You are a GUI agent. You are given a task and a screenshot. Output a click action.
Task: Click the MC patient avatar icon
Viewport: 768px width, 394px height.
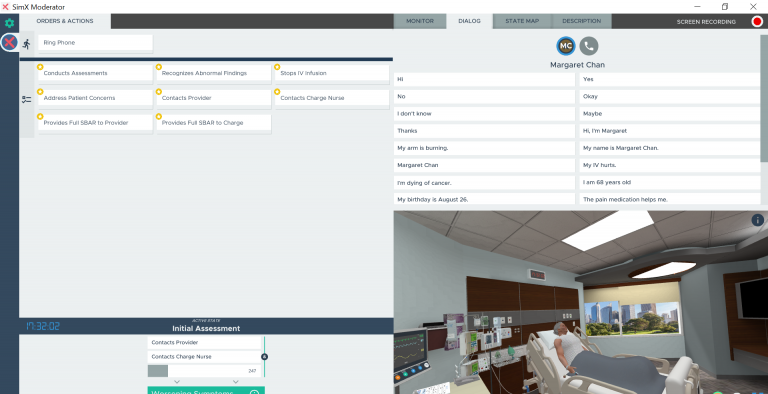point(566,46)
